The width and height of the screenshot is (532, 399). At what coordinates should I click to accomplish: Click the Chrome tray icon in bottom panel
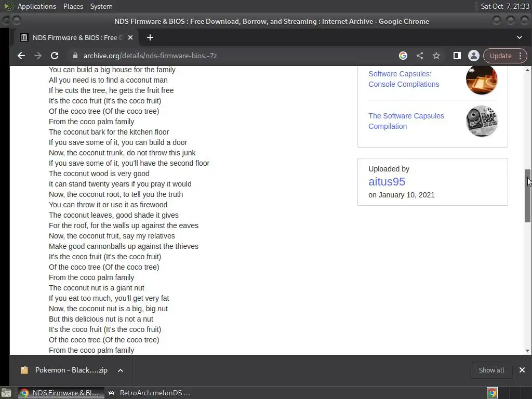coord(492,393)
